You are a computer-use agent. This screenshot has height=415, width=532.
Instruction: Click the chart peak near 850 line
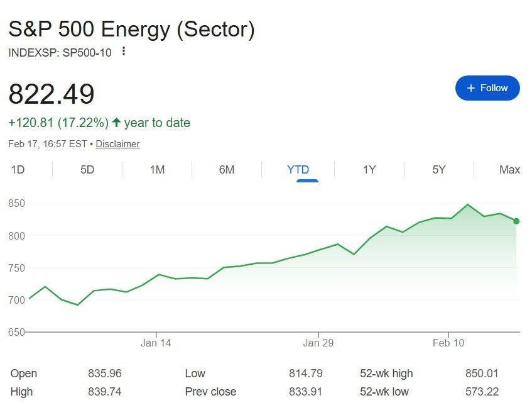pos(468,204)
